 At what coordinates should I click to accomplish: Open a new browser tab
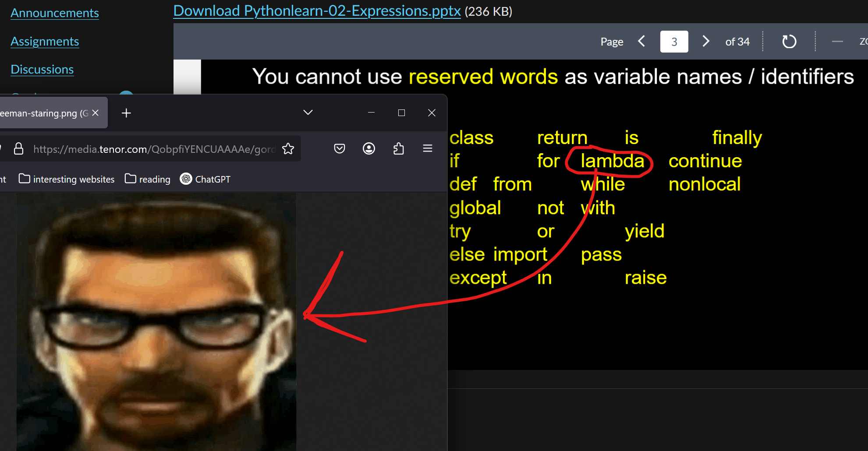(126, 113)
